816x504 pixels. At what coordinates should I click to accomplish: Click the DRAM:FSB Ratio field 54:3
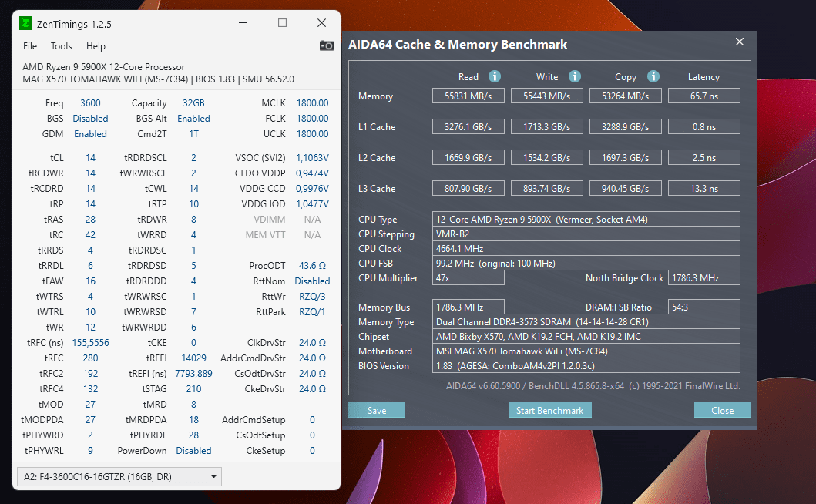coord(704,307)
